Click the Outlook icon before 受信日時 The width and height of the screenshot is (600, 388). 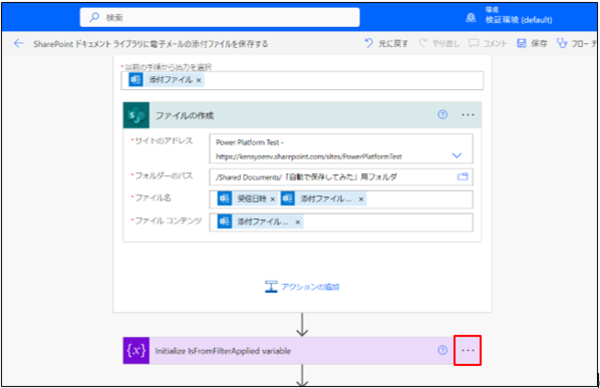pyautogui.click(x=224, y=199)
